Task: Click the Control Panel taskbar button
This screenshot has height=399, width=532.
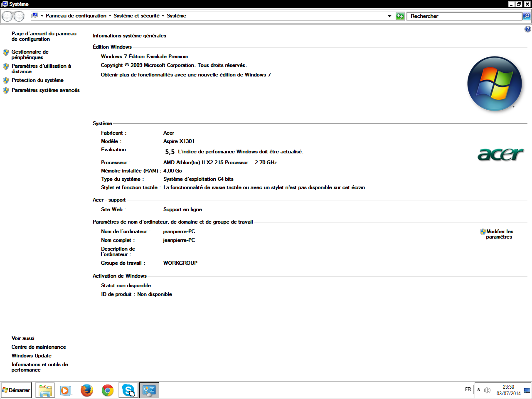Action: tap(149, 391)
